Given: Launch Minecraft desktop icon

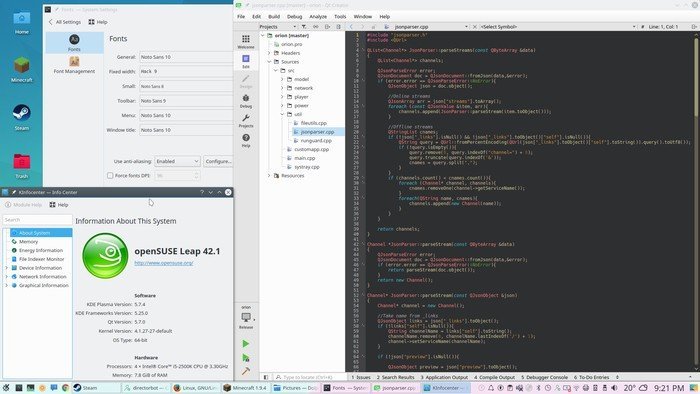Looking at the screenshot, I should pos(21,70).
